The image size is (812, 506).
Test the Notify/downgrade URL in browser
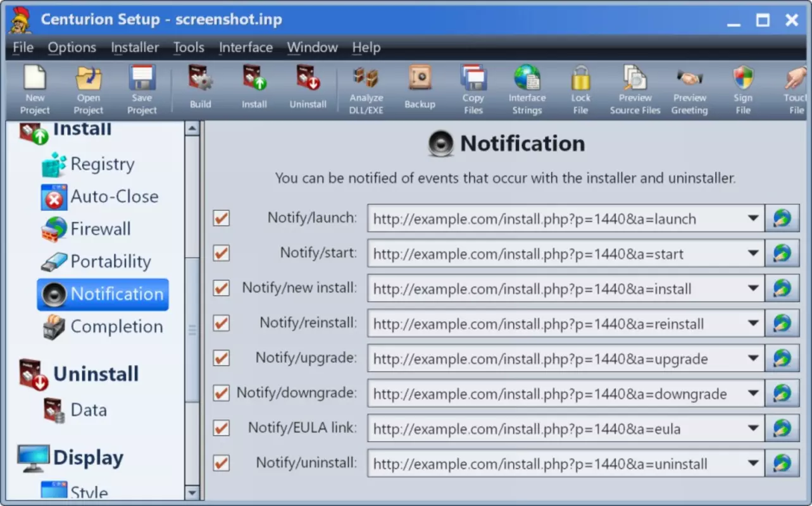click(x=782, y=393)
